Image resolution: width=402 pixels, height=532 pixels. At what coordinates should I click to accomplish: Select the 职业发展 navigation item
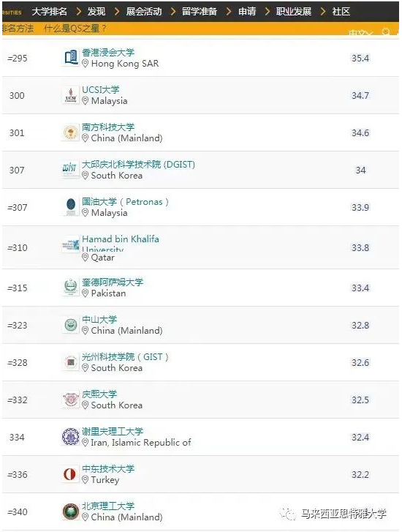(x=294, y=12)
